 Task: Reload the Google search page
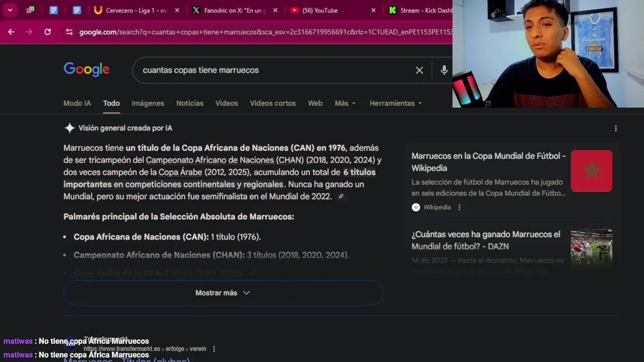pyautogui.click(x=47, y=32)
